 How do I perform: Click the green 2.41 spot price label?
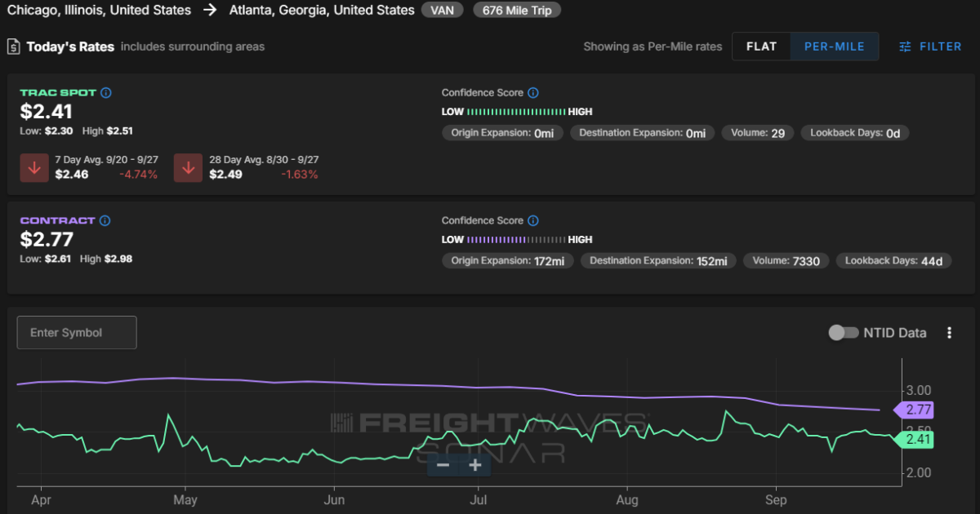914,440
